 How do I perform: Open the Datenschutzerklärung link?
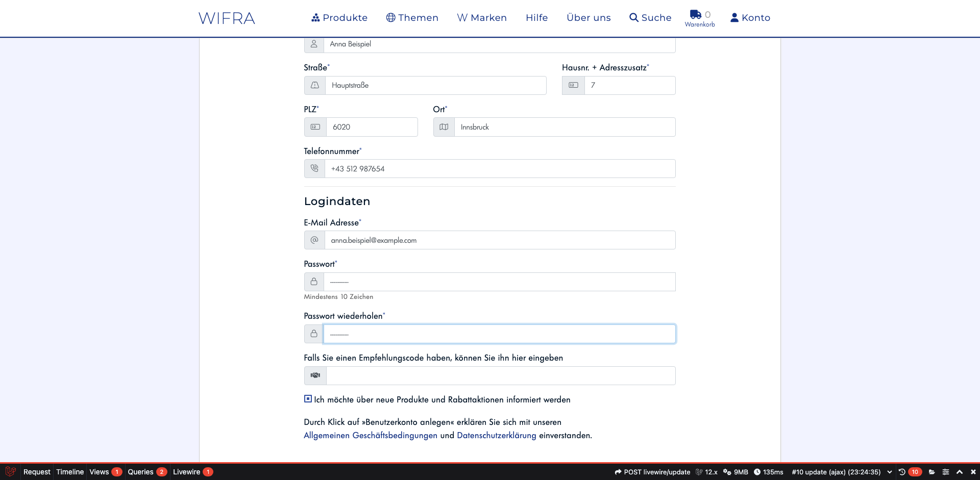click(496, 435)
